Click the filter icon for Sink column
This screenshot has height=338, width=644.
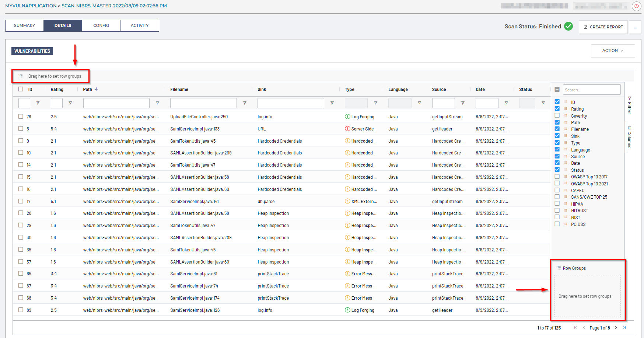click(x=332, y=103)
